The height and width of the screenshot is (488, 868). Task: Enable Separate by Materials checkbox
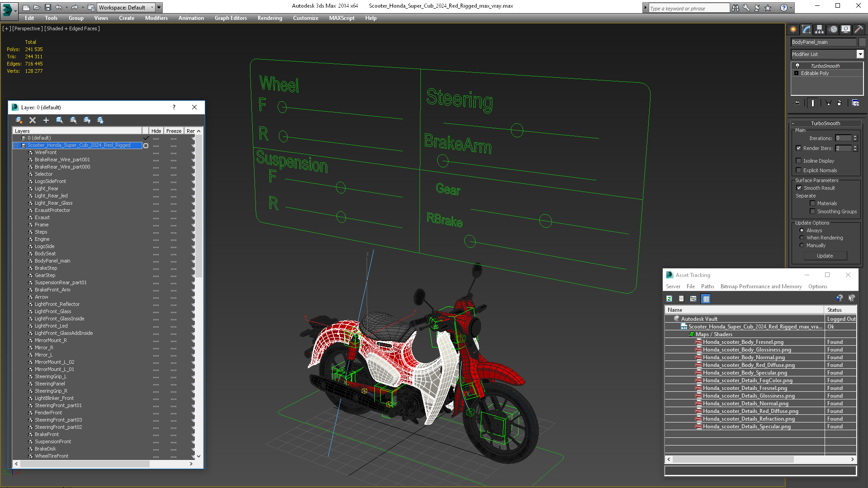pyautogui.click(x=813, y=203)
